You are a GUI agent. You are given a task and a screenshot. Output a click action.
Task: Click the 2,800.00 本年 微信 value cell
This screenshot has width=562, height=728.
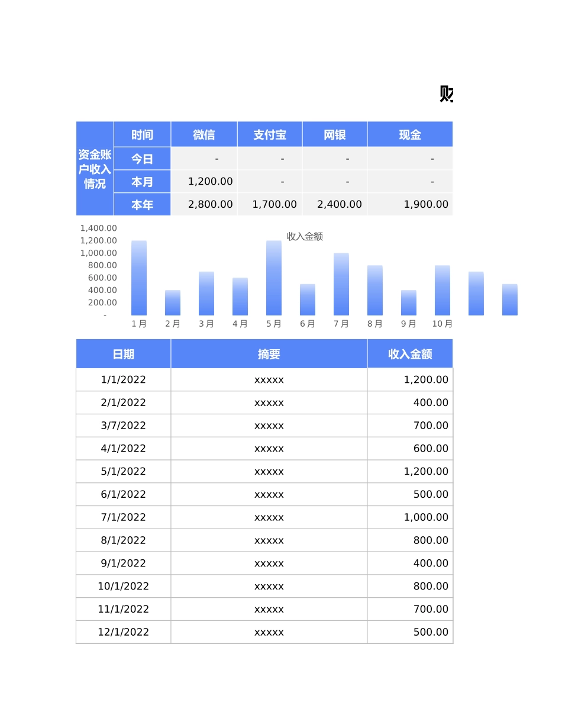tap(204, 204)
